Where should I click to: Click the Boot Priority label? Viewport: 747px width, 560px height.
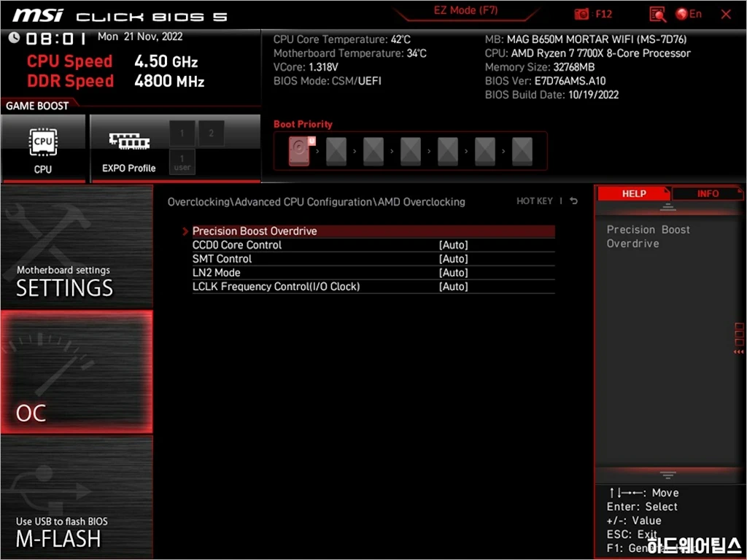[x=303, y=124]
